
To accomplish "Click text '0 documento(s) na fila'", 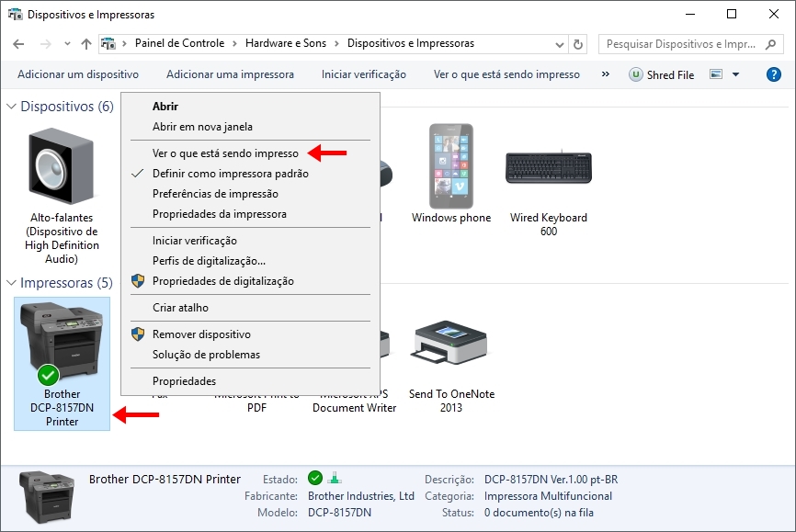I will pyautogui.click(x=539, y=512).
